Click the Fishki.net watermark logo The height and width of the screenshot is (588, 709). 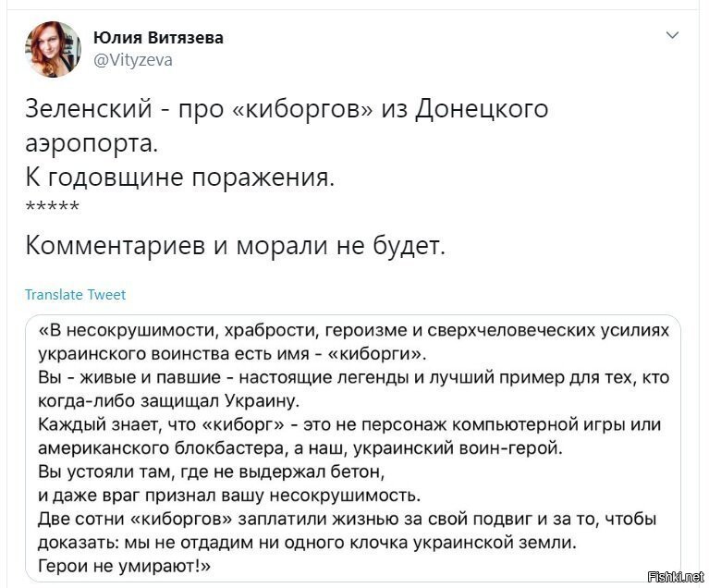[x=676, y=577]
